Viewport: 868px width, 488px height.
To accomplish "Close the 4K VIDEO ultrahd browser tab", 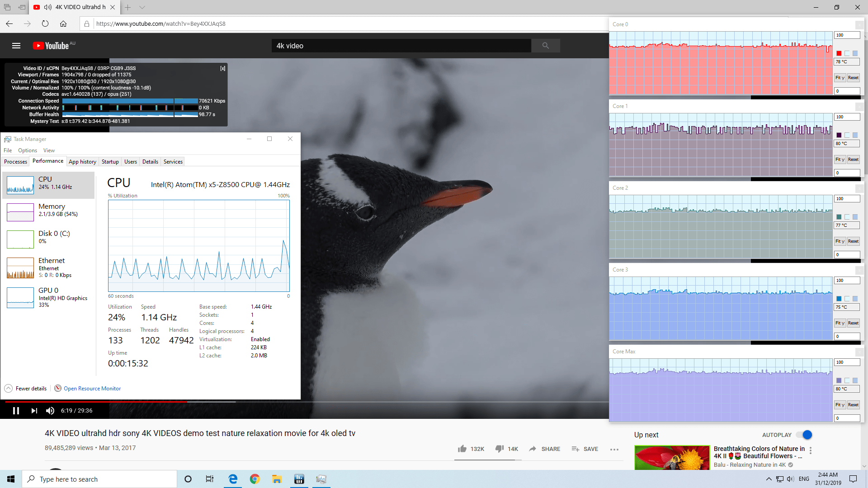I will [x=113, y=7].
